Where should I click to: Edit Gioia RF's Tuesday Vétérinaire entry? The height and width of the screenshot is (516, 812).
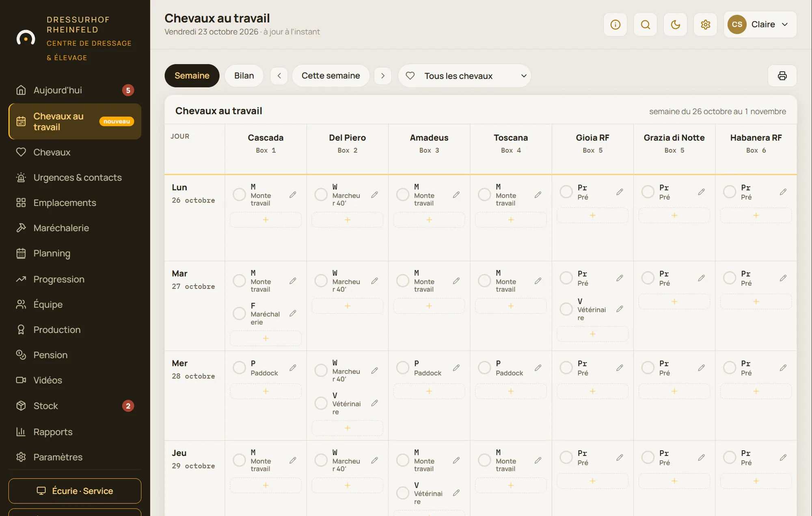(620, 309)
